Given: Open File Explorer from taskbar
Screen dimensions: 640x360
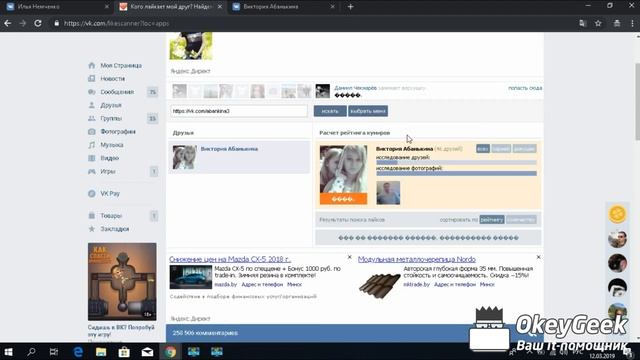Looking at the screenshot, I should tap(101, 351).
